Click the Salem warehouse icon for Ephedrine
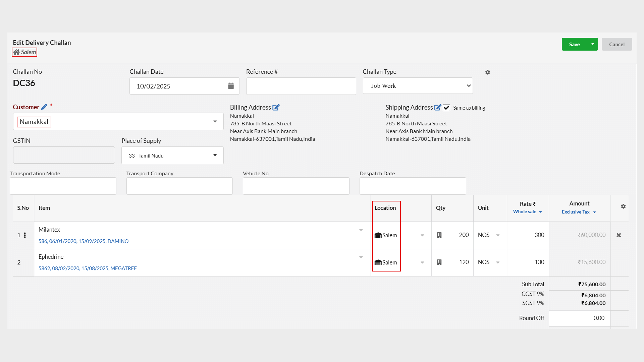 click(379, 262)
